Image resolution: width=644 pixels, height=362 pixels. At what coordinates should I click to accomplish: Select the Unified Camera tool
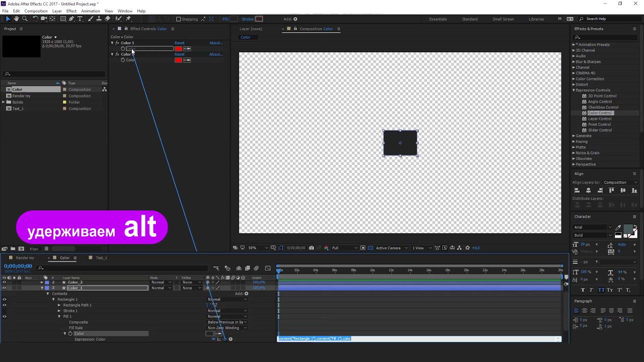coord(44,19)
